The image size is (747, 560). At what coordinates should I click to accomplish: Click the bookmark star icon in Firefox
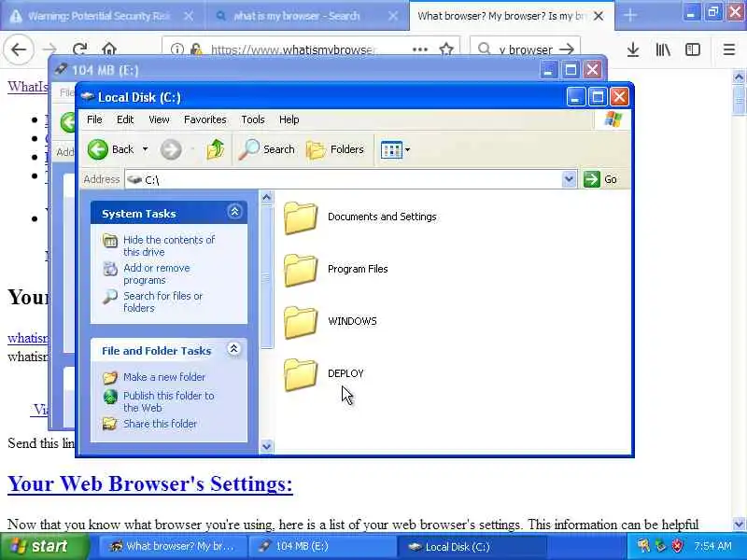[446, 49]
